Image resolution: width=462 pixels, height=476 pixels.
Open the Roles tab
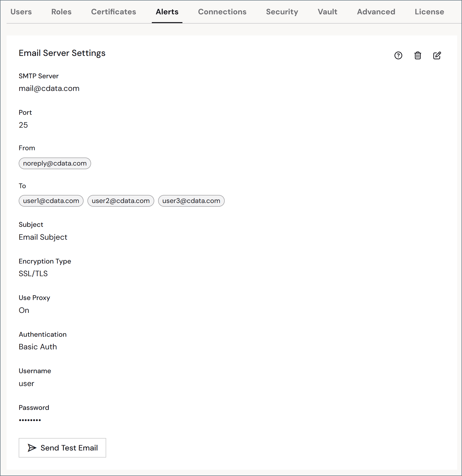pyautogui.click(x=61, y=12)
